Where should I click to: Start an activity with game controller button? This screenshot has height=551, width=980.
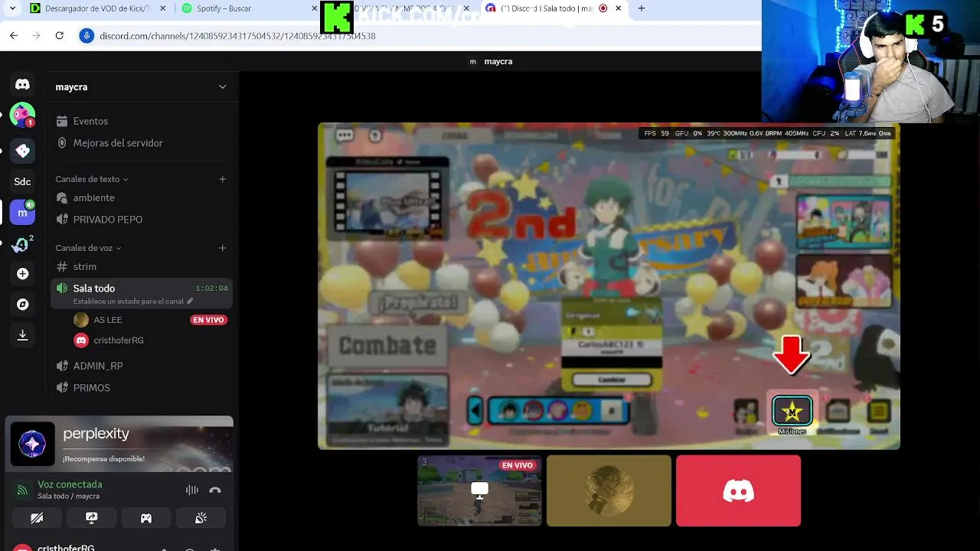pos(146,518)
